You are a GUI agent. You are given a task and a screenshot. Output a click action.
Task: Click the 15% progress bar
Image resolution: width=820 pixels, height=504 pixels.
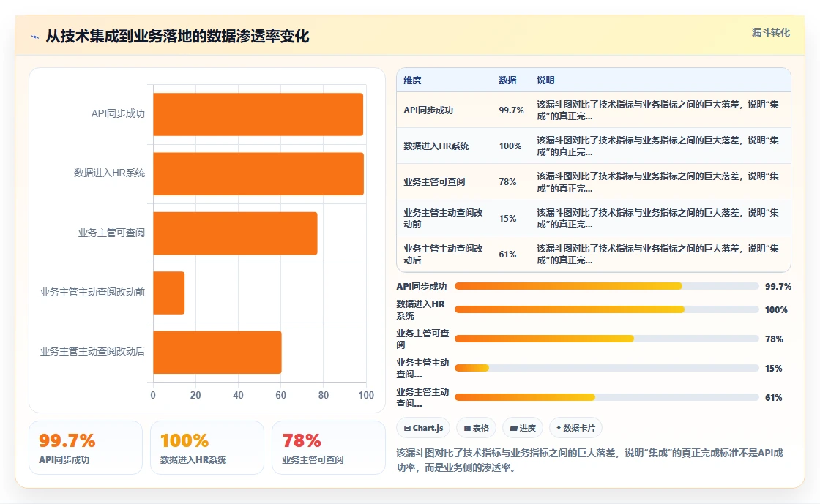click(607, 368)
